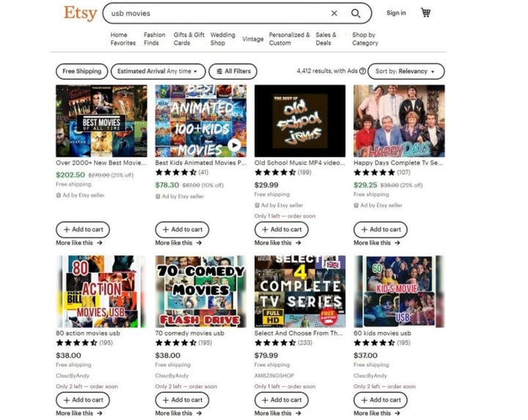
Task: Open the Shop by Category menu
Action: click(x=365, y=39)
